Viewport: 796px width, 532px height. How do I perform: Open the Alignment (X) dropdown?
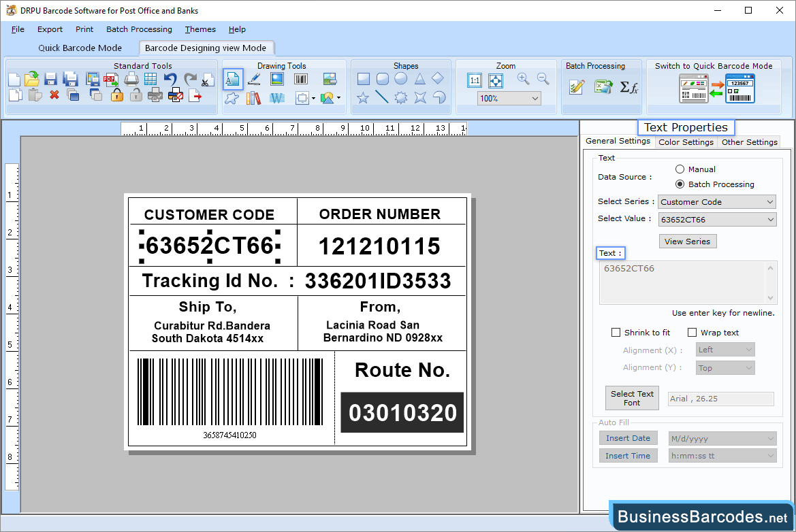[725, 350]
